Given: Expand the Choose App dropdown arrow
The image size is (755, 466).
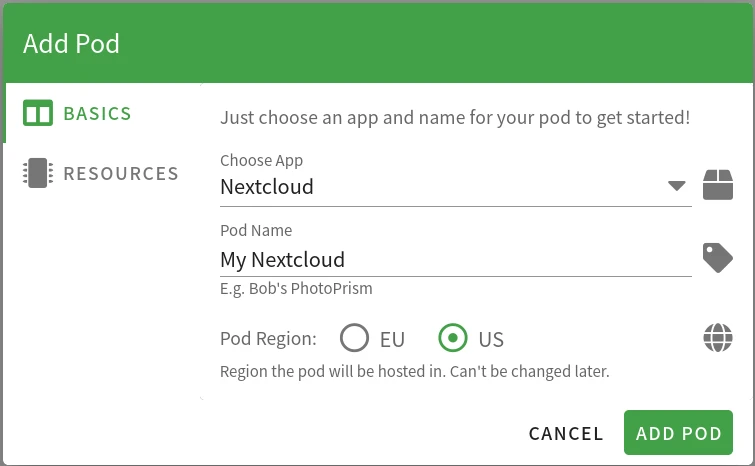Looking at the screenshot, I should [x=676, y=186].
